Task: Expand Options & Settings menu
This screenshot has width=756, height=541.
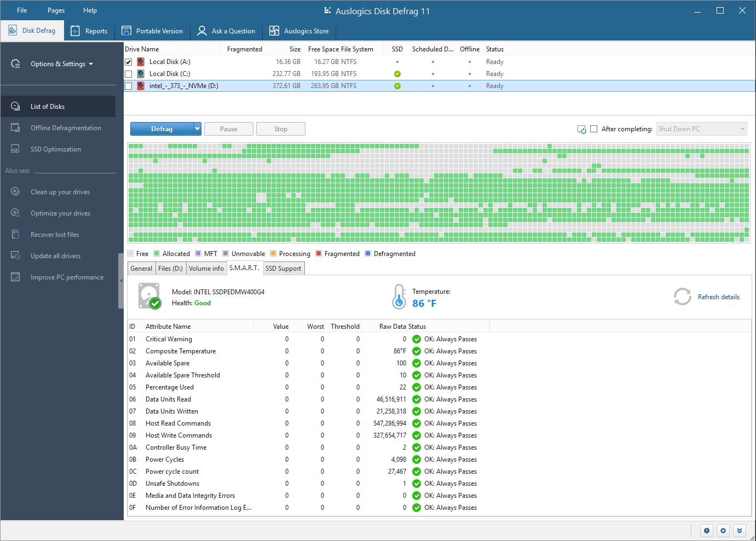Action: pyautogui.click(x=61, y=64)
